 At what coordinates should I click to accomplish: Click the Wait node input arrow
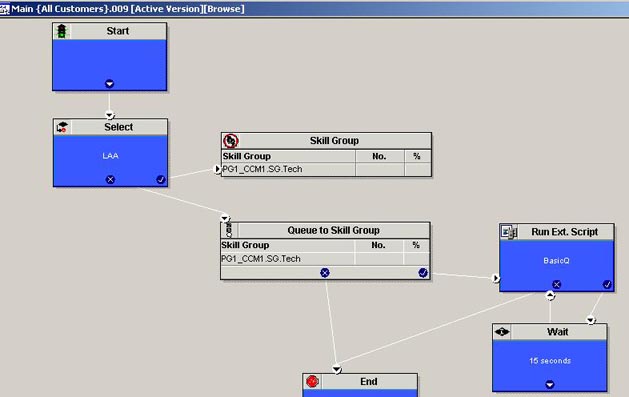590,320
